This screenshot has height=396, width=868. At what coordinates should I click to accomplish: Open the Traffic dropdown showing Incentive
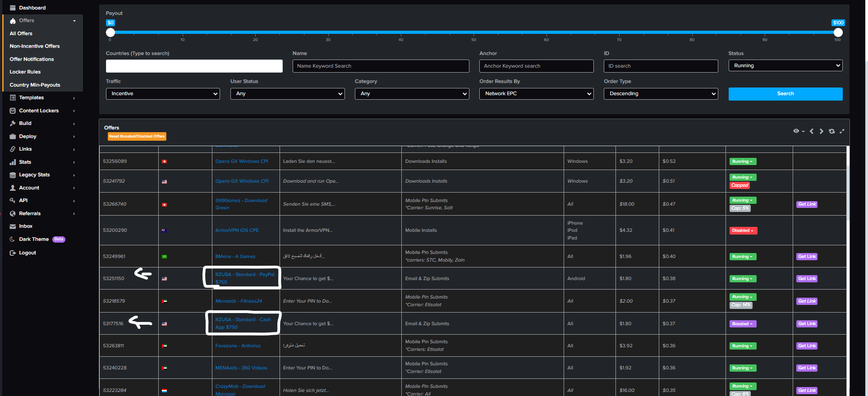point(163,93)
